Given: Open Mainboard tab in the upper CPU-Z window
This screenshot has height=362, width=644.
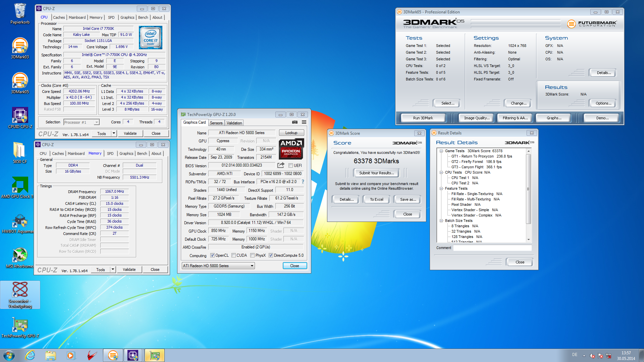Looking at the screenshot, I should pos(77,17).
